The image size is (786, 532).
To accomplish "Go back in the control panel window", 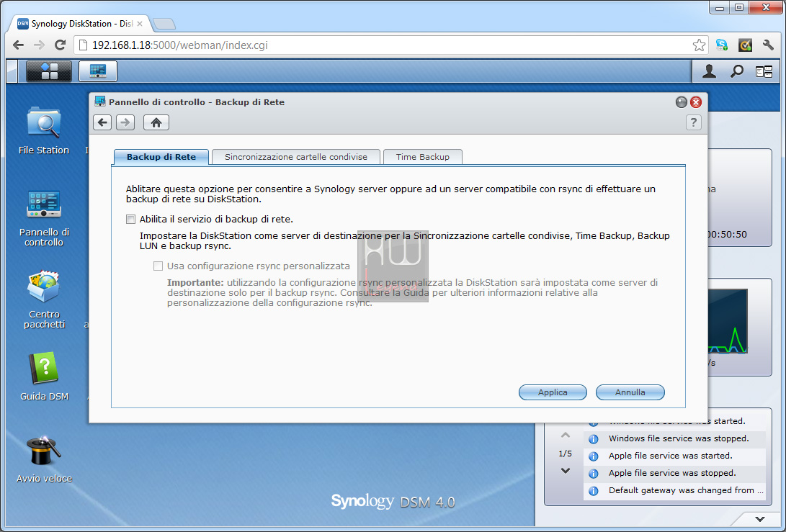I will point(102,122).
